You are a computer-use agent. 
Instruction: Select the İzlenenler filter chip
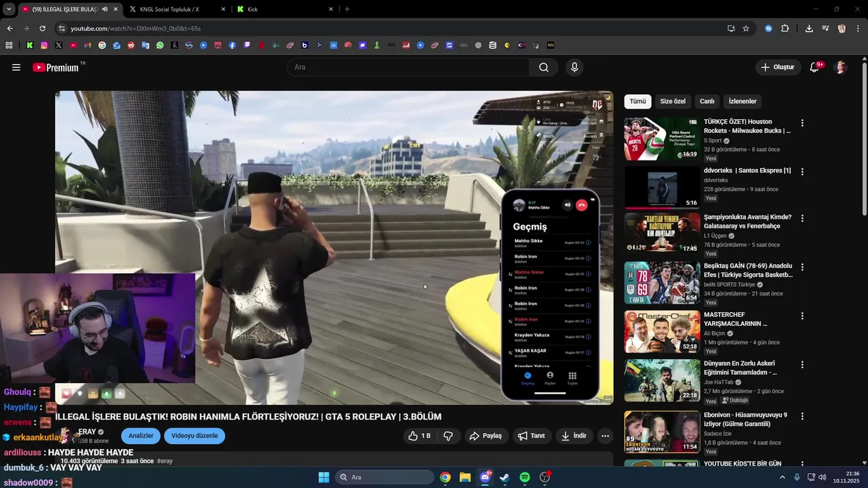pos(743,102)
